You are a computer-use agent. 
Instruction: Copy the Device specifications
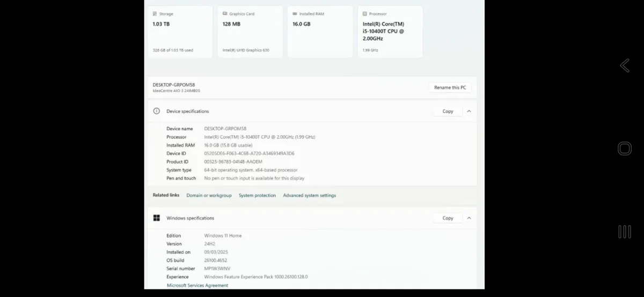[448, 111]
